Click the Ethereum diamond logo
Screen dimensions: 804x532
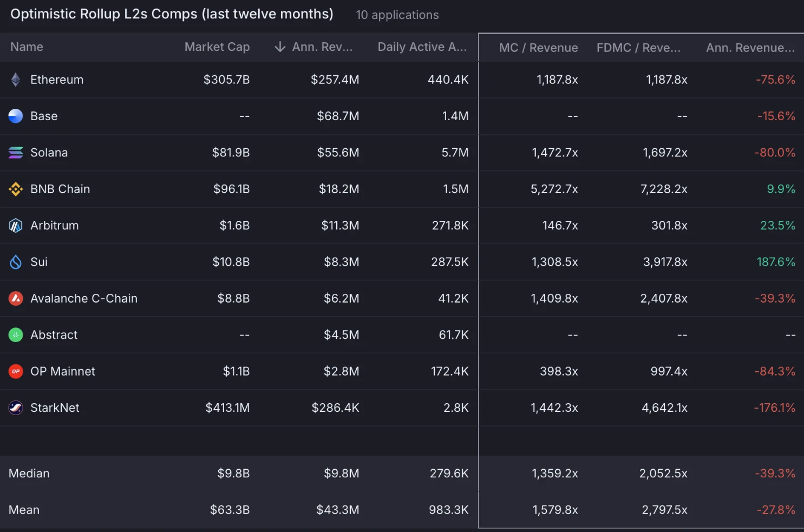click(x=16, y=79)
